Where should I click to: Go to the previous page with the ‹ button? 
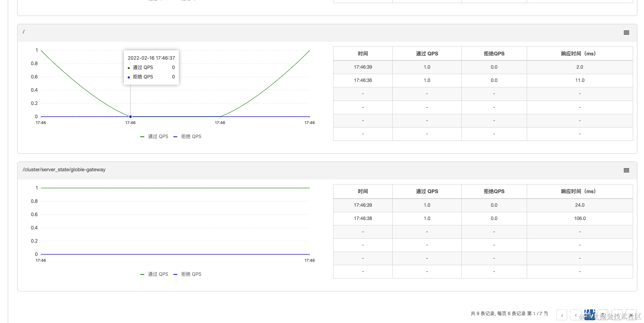click(x=576, y=315)
